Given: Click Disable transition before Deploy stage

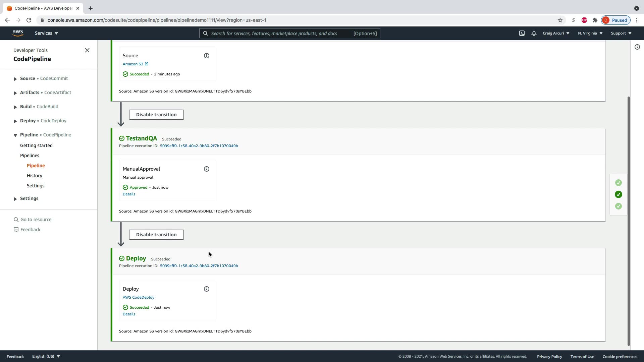Looking at the screenshot, I should click(x=156, y=235).
